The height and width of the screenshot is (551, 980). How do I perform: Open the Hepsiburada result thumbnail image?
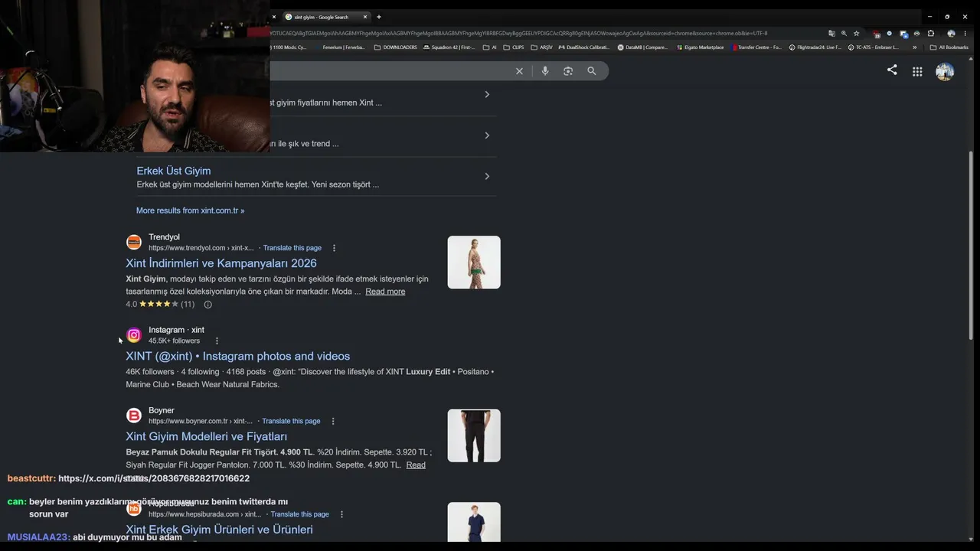click(x=474, y=522)
